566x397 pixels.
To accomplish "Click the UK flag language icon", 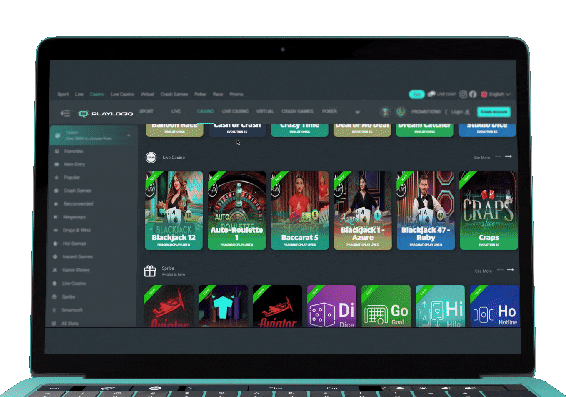I will click(484, 94).
